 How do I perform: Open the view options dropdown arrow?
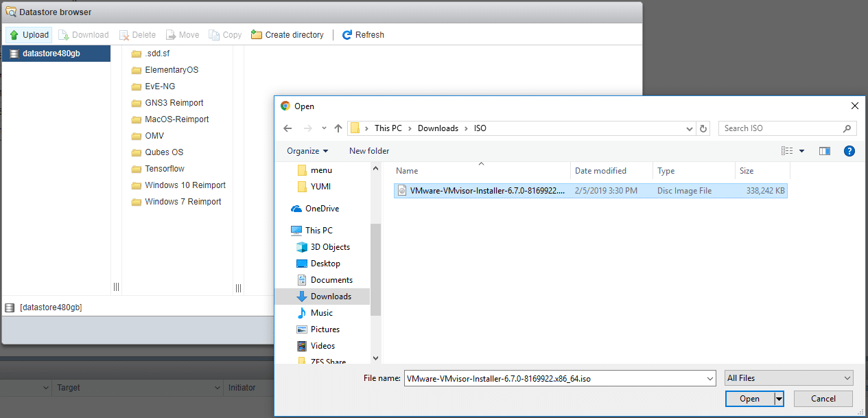(801, 151)
